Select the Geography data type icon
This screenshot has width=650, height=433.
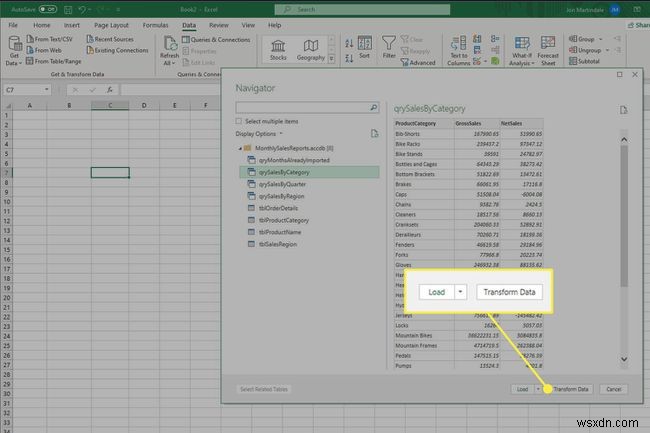pos(311,46)
